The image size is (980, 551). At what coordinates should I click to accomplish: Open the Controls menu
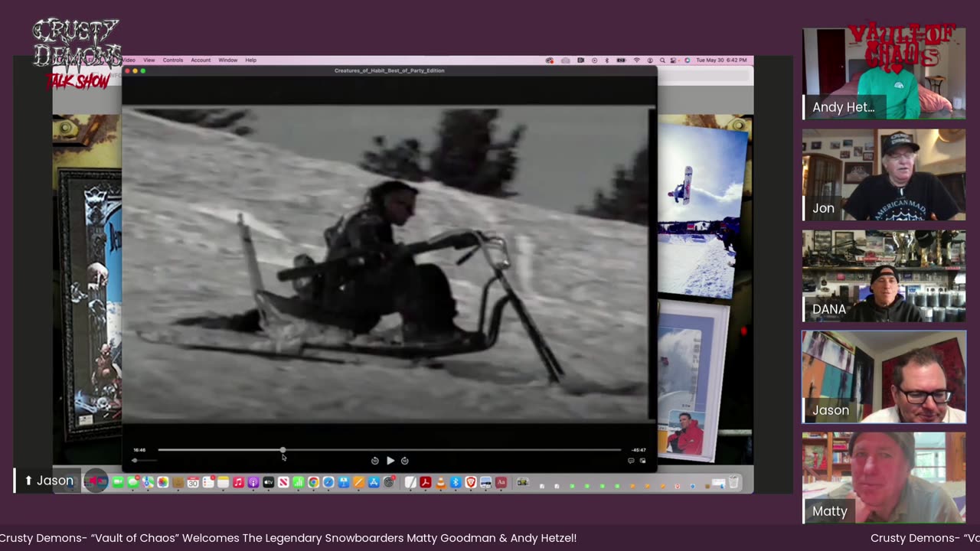click(x=173, y=60)
